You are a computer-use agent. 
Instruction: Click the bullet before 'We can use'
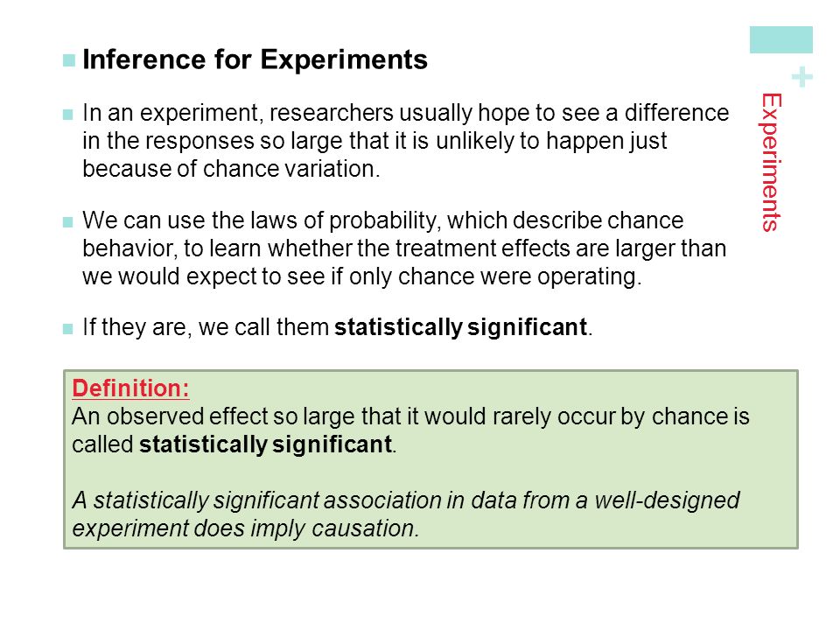pos(67,221)
